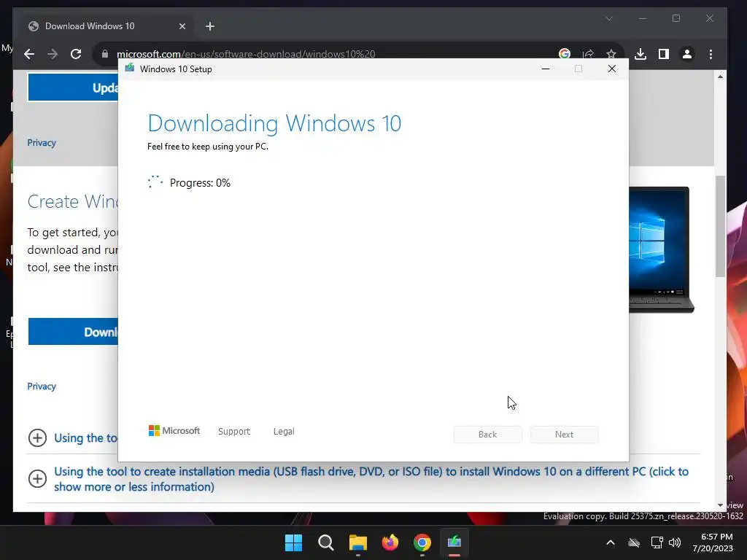The image size is (747, 560).
Task: Toggle Chrome side panel icon
Action: click(x=664, y=54)
